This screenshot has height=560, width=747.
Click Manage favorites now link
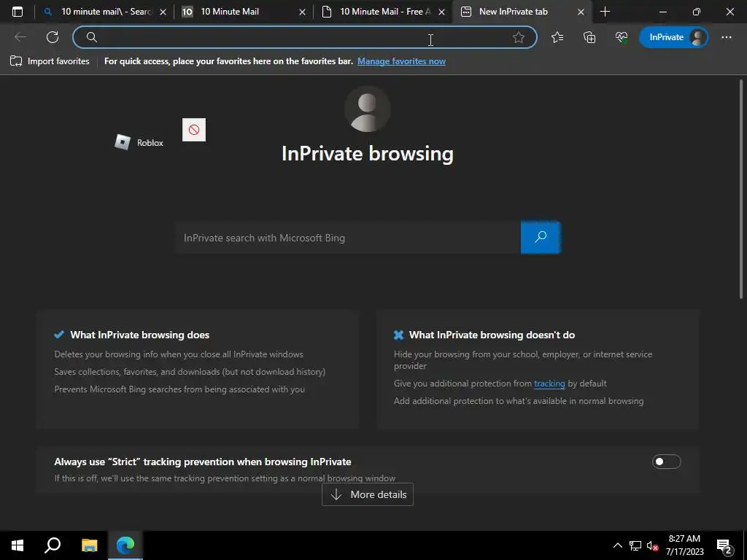coord(401,61)
